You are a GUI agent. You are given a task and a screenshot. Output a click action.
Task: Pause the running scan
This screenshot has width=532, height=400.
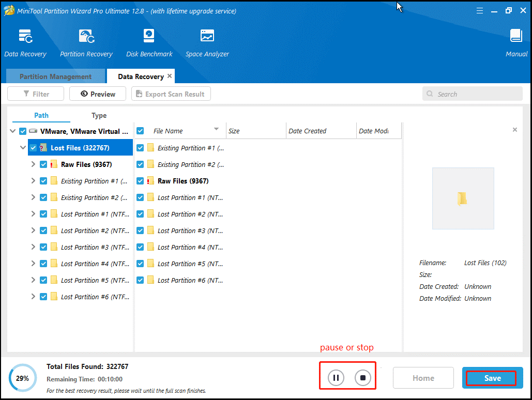click(336, 378)
